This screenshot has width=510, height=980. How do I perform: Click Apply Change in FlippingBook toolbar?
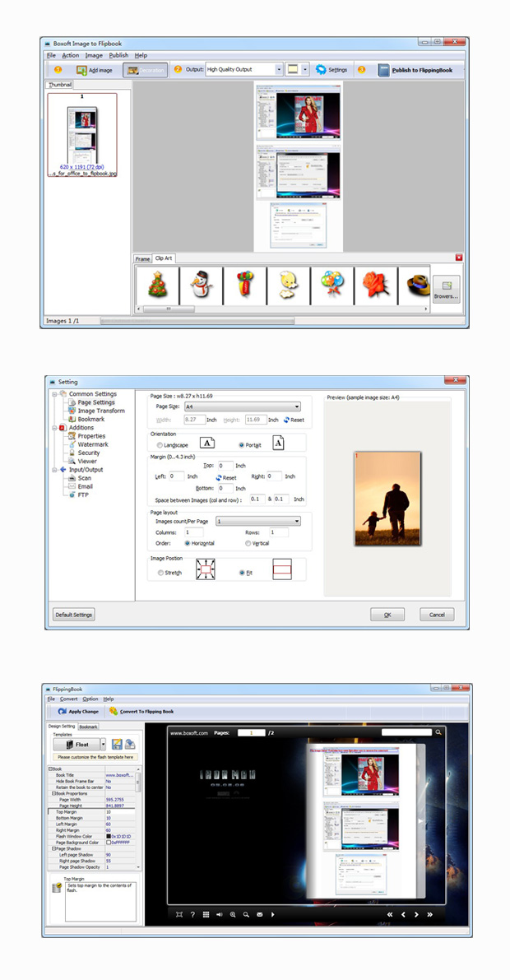pyautogui.click(x=79, y=711)
